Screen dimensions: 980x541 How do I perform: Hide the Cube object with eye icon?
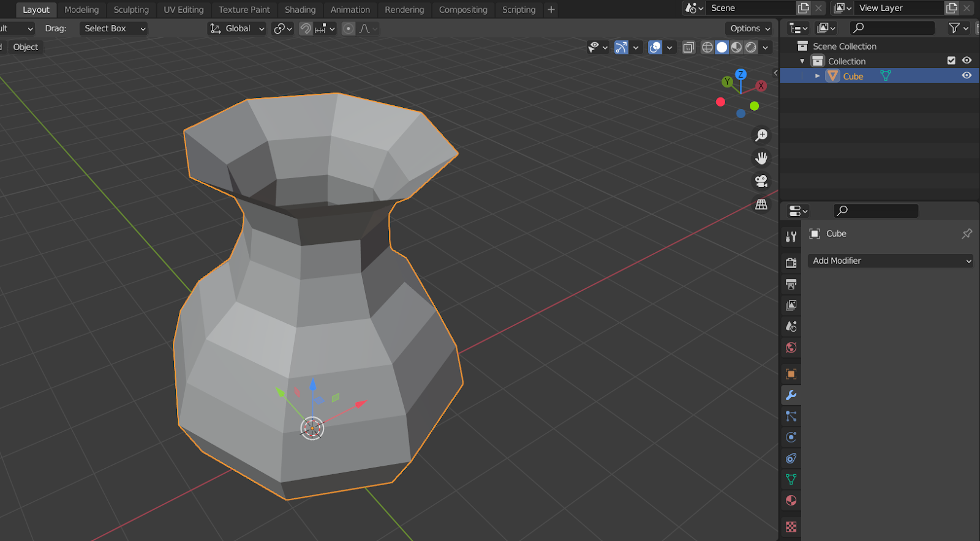point(967,75)
